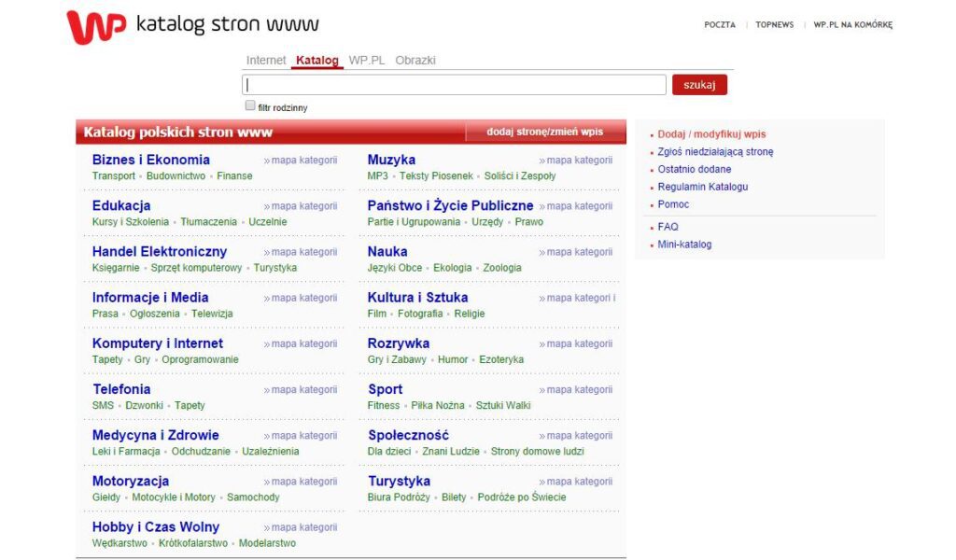The image size is (956, 560).
Task: Open the Biznes i Ekonomia category
Action: tap(150, 160)
